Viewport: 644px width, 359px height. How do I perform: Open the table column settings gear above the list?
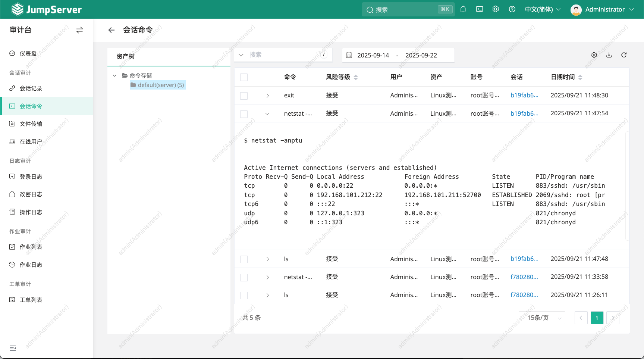pyautogui.click(x=594, y=55)
